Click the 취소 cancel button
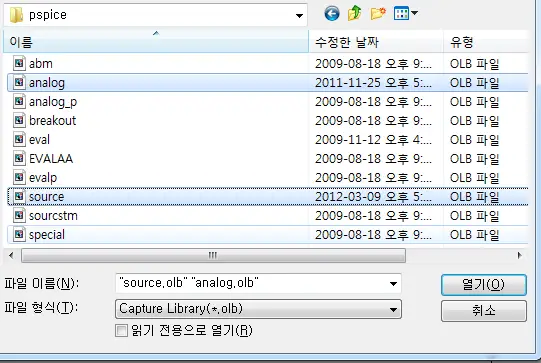541x363 pixels. click(484, 311)
